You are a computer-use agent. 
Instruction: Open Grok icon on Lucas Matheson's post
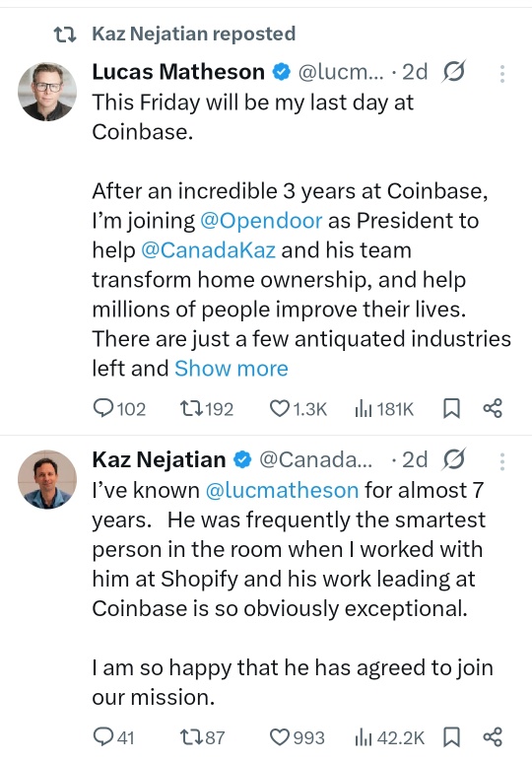(454, 72)
